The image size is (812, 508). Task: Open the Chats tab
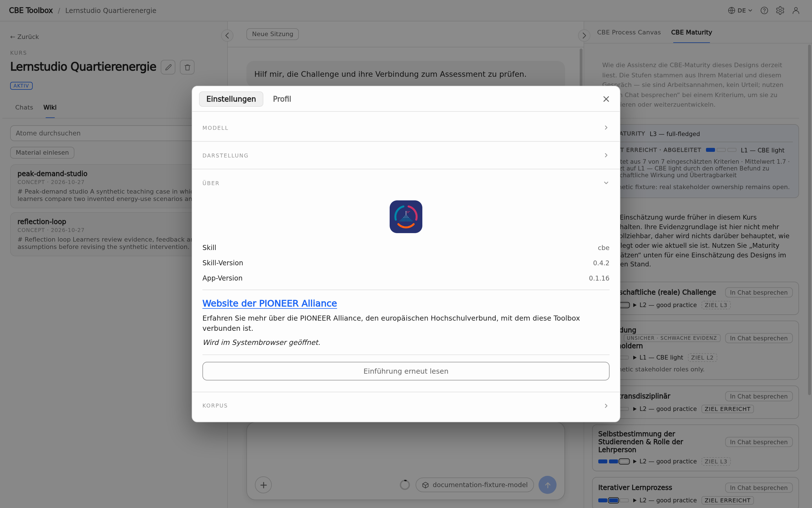(24, 108)
